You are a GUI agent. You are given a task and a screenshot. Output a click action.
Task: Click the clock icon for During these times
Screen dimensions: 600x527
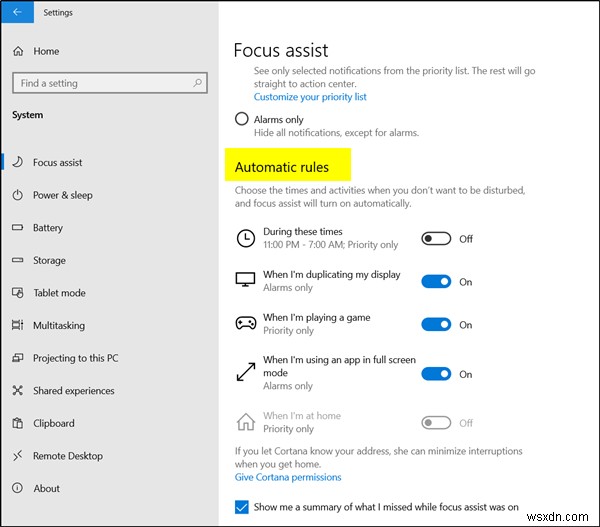coord(246,238)
